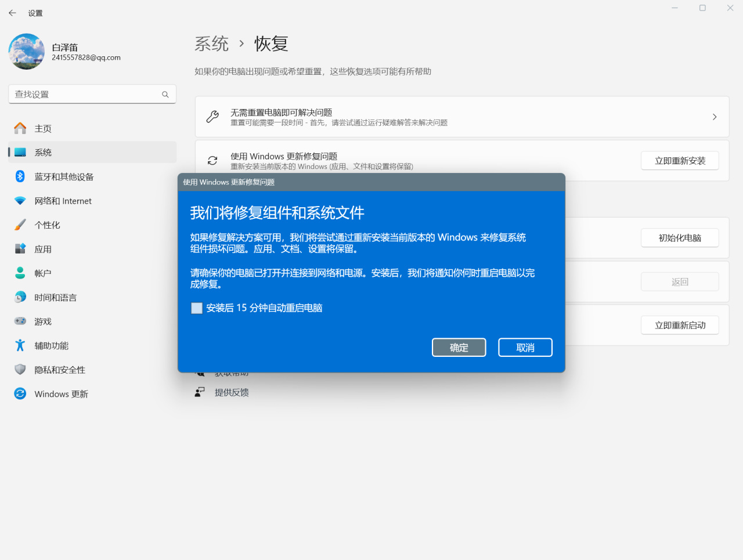Screen dimensions: 743x560
Task: Click 立即重新启动 button
Action: click(680, 325)
